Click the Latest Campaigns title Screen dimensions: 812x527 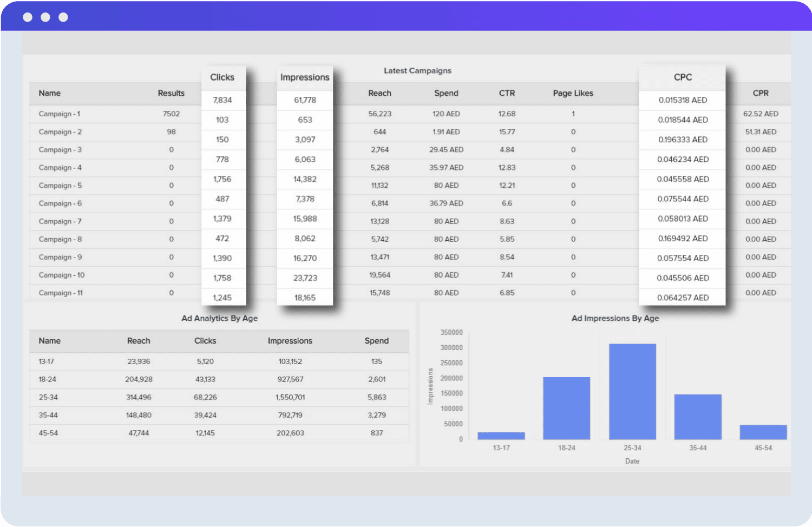coord(417,70)
